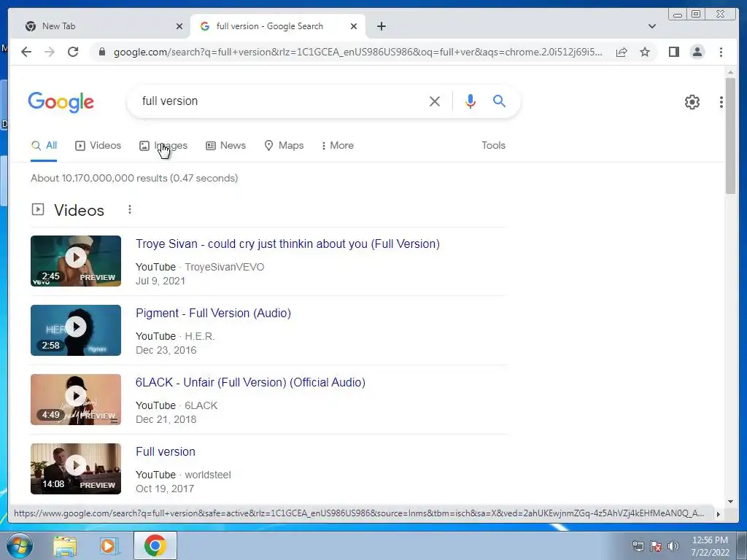
Task: Submit search with magnifier icon
Action: tap(499, 101)
